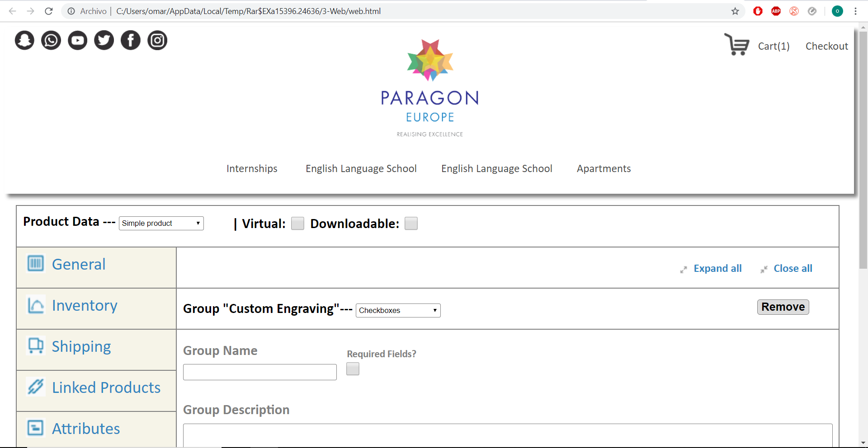This screenshot has width=868, height=448.
Task: Switch to the Inventory tab
Action: tap(85, 306)
